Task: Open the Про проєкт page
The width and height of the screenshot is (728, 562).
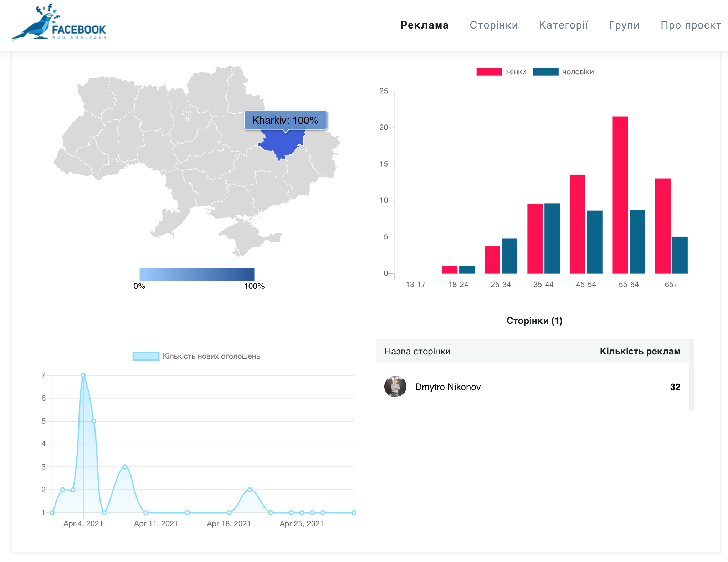Action: click(691, 25)
